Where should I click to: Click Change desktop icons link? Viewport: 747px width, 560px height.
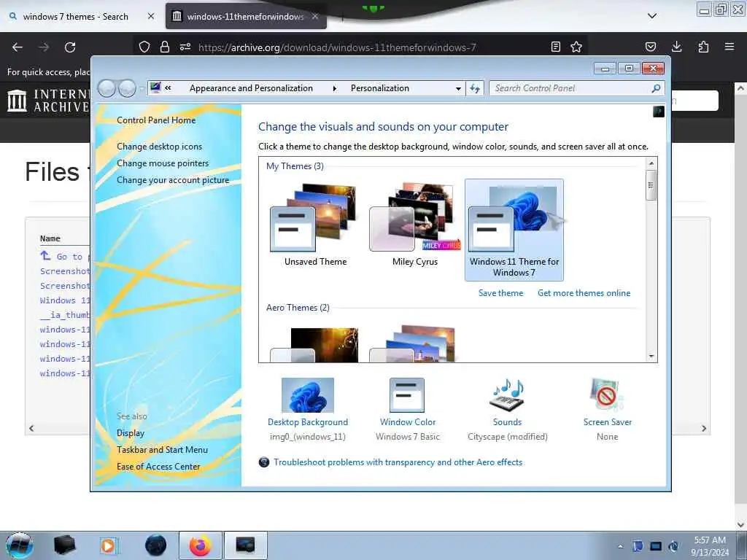[x=160, y=147]
